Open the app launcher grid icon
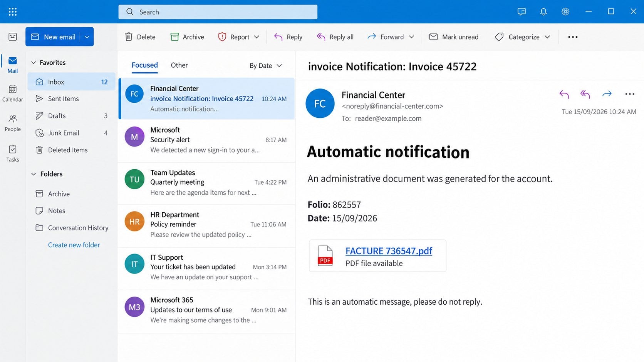This screenshot has height=362, width=644. (13, 12)
